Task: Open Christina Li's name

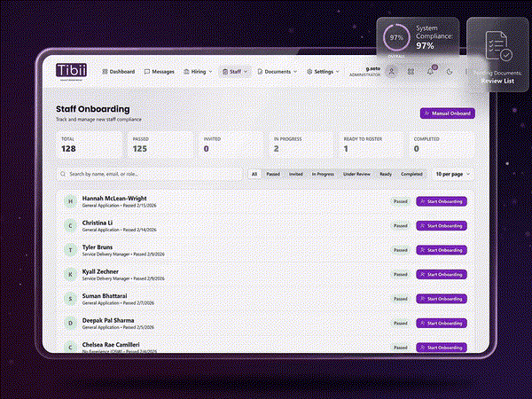Action: [x=98, y=223]
